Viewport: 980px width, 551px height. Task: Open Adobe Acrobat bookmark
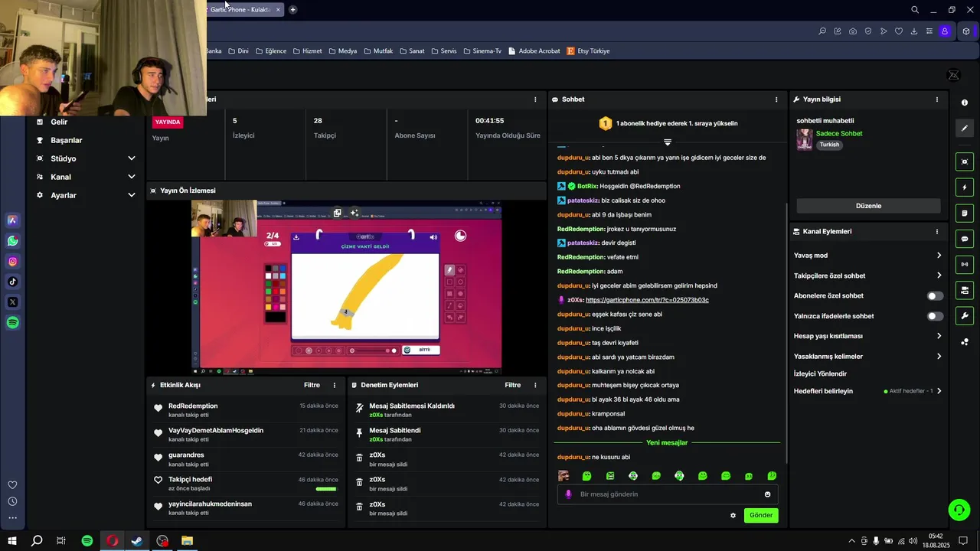(534, 51)
